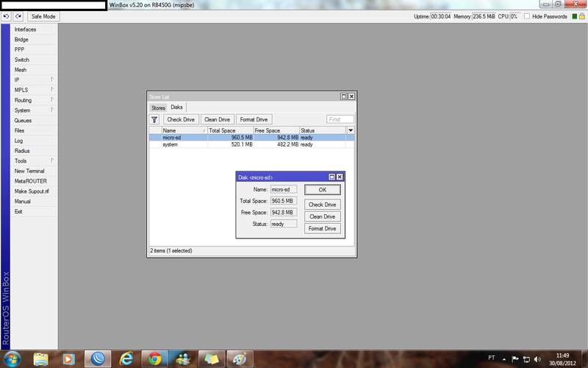
Task: Click Clean Drive in Disk micro-sd dialog
Action: pos(323,216)
